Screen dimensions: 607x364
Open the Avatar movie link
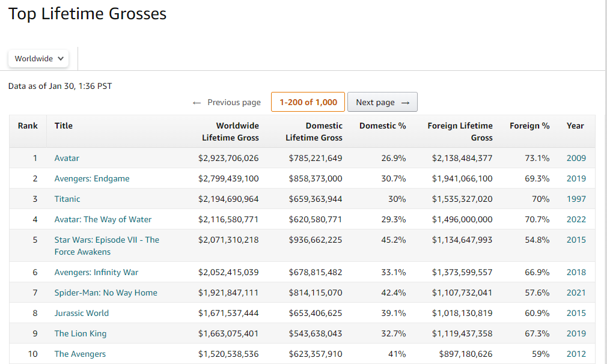click(67, 158)
